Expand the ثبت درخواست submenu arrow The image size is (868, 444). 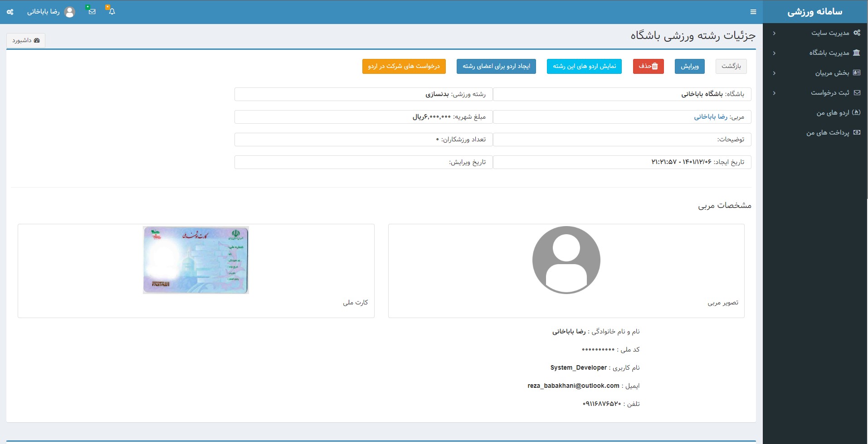point(774,93)
